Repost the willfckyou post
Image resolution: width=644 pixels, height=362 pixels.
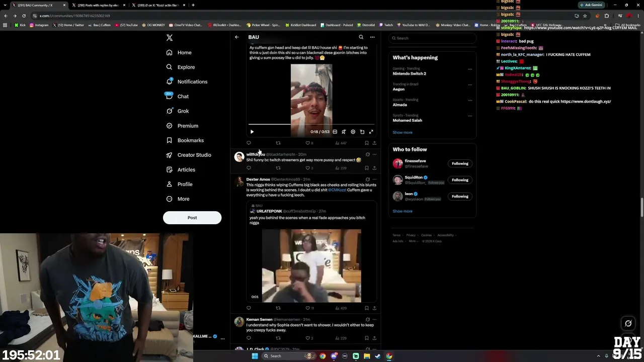pos(278,168)
